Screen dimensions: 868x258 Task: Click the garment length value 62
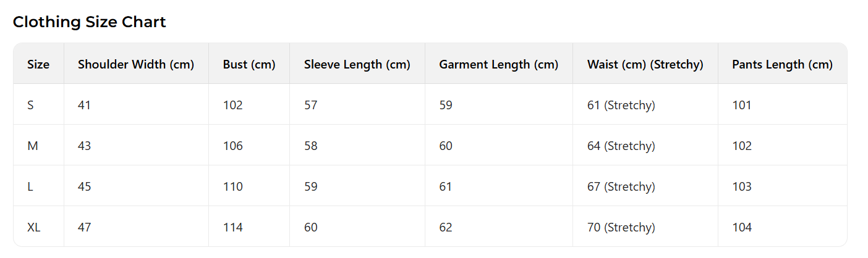tap(446, 227)
